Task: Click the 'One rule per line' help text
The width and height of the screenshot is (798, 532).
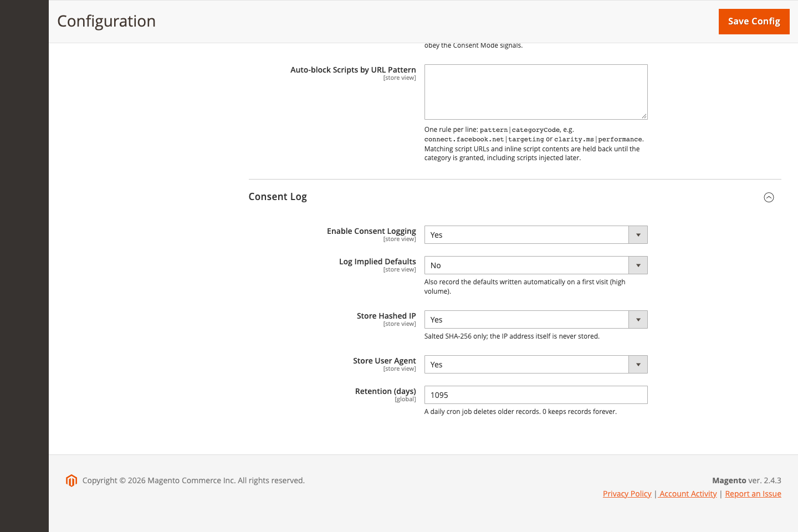Action: click(534, 144)
